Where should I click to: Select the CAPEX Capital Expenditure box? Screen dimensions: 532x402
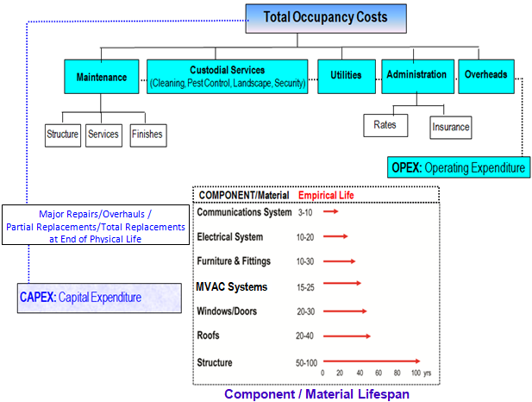coord(99,298)
